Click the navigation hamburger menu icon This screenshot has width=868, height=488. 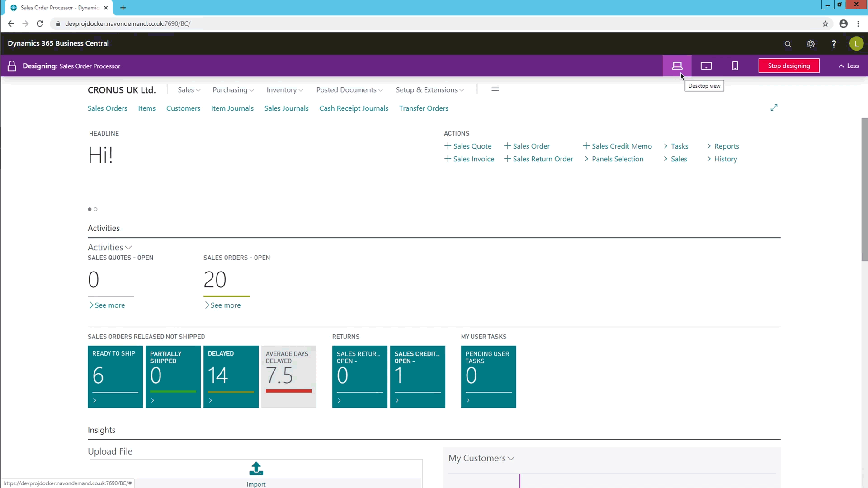coord(495,89)
